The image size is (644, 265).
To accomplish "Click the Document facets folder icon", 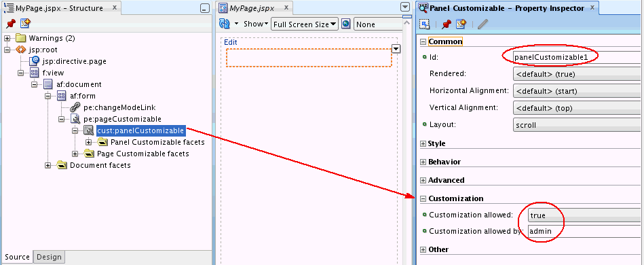I will click(x=62, y=165).
